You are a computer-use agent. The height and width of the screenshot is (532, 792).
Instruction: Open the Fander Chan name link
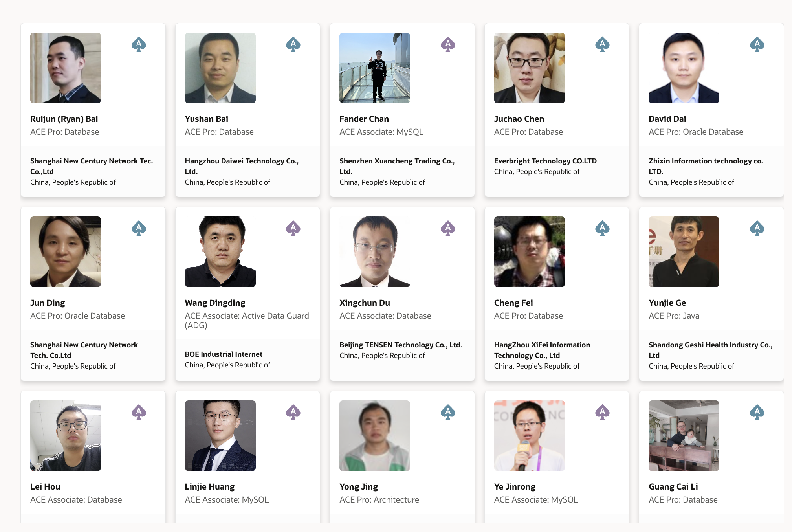tap(364, 119)
